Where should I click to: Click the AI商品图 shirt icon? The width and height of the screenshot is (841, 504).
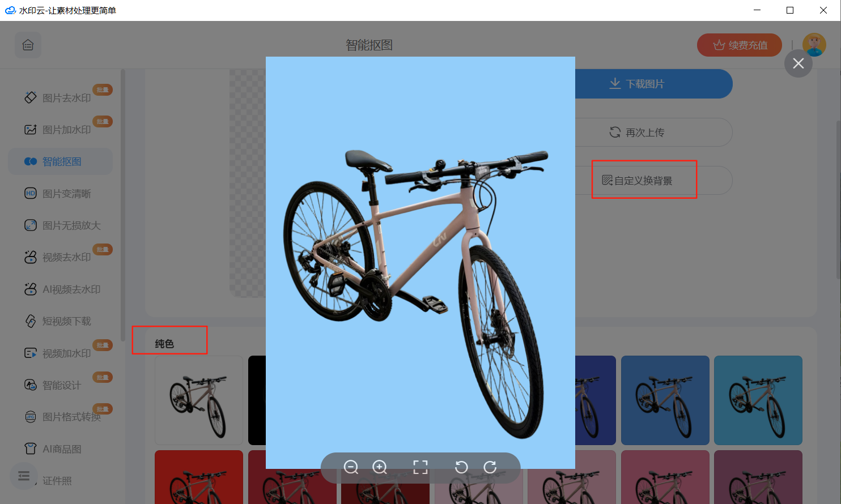tap(31, 449)
